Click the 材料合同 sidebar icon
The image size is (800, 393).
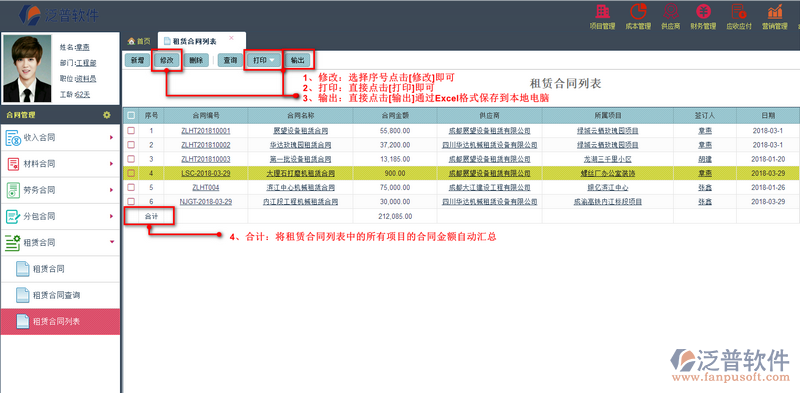click(x=12, y=164)
